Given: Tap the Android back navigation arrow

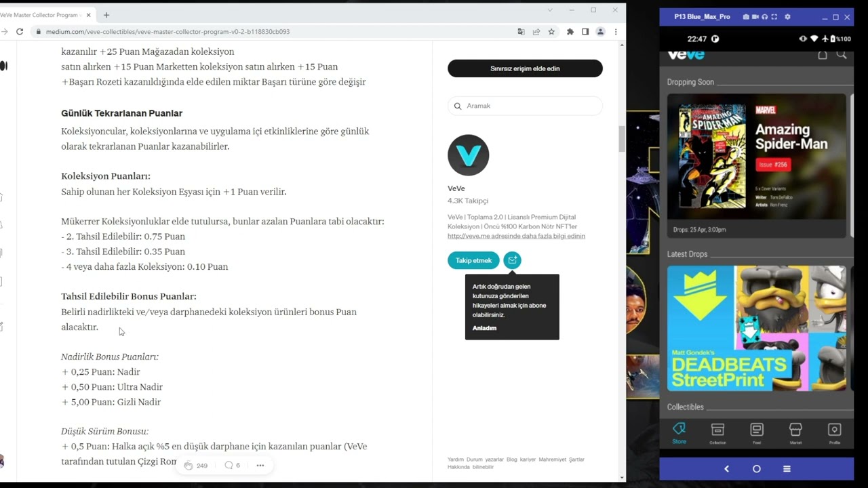Looking at the screenshot, I should pyautogui.click(x=726, y=468).
